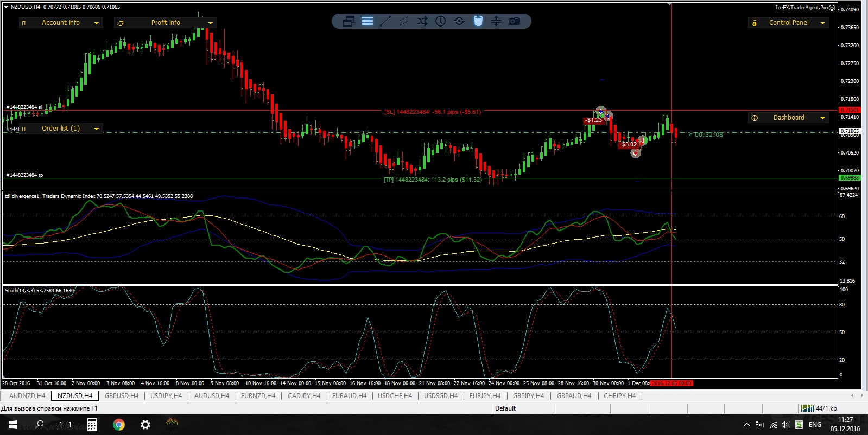Screen dimensions: 868x435
Task: Open Google Chrome from taskbar
Action: click(118, 425)
